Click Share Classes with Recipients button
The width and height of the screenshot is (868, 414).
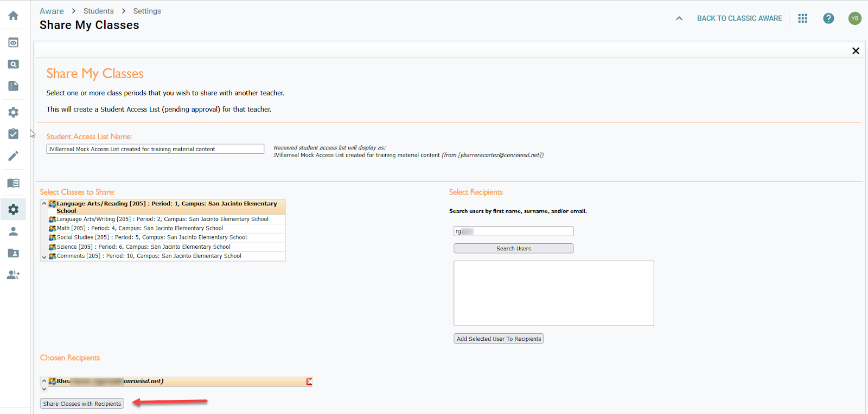pyautogui.click(x=82, y=404)
